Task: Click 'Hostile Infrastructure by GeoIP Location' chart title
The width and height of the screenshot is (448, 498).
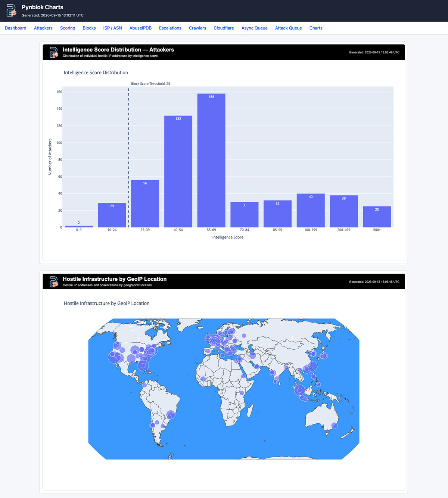Action: pyautogui.click(x=106, y=304)
